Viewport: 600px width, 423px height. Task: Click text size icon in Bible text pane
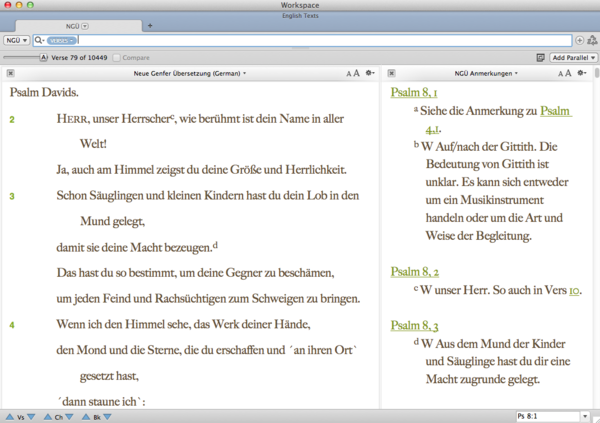(x=352, y=74)
